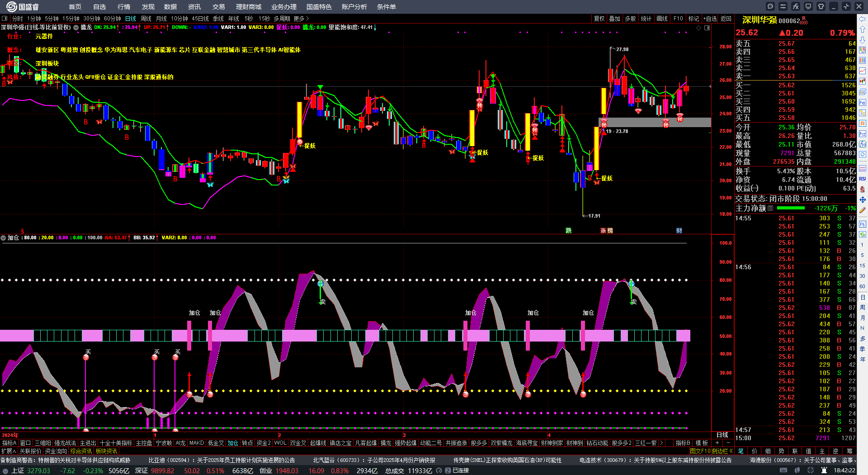Open the candlestick chart icon in sidebar
Screen dimensions: 868x475
pyautogui.click(x=863, y=81)
